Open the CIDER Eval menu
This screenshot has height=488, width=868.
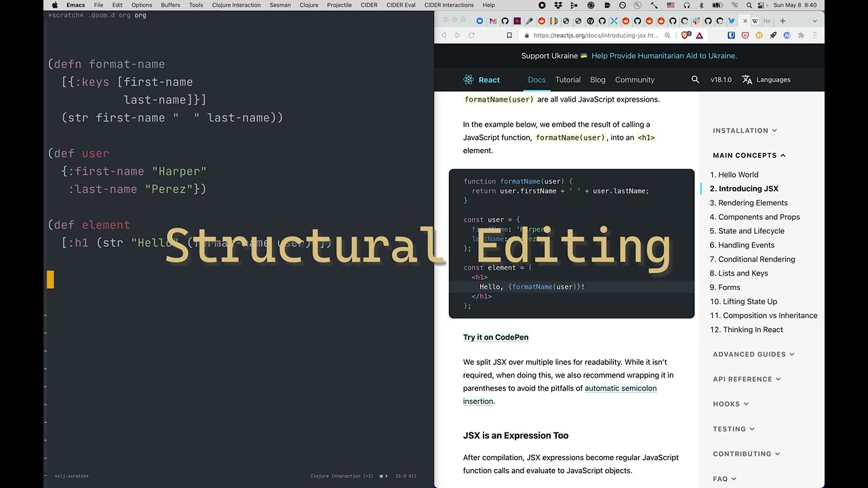[401, 5]
